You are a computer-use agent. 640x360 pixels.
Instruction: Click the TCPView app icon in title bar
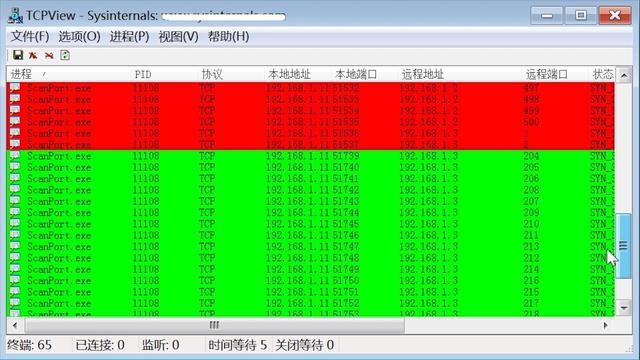click(x=16, y=16)
